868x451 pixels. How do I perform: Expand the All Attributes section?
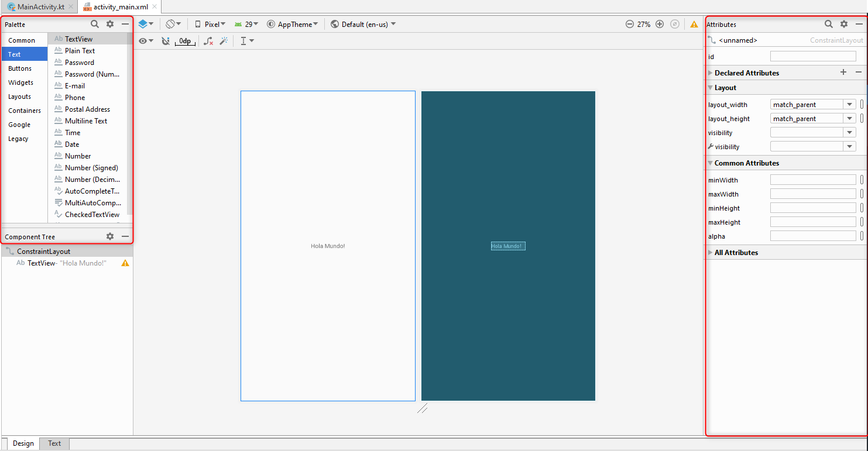tap(710, 252)
